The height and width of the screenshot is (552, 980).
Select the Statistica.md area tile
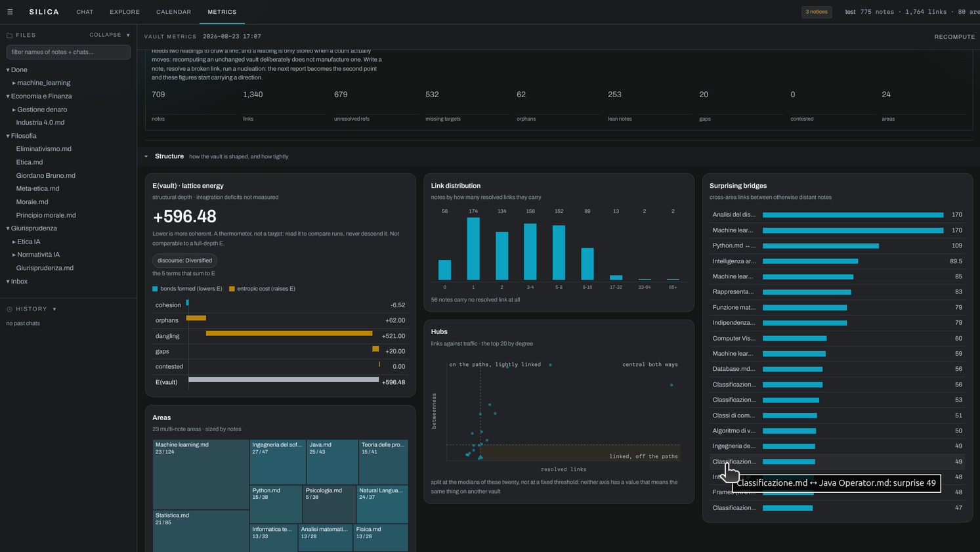coord(201,531)
